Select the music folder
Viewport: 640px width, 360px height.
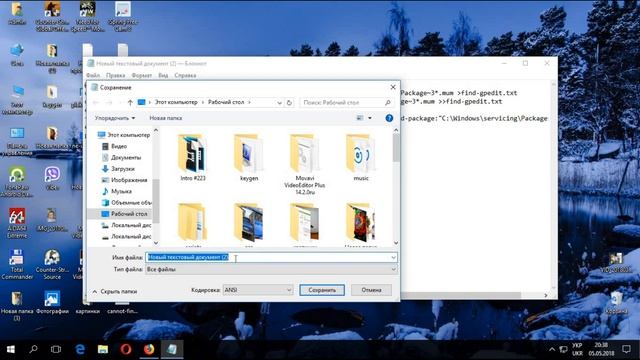pyautogui.click(x=360, y=158)
